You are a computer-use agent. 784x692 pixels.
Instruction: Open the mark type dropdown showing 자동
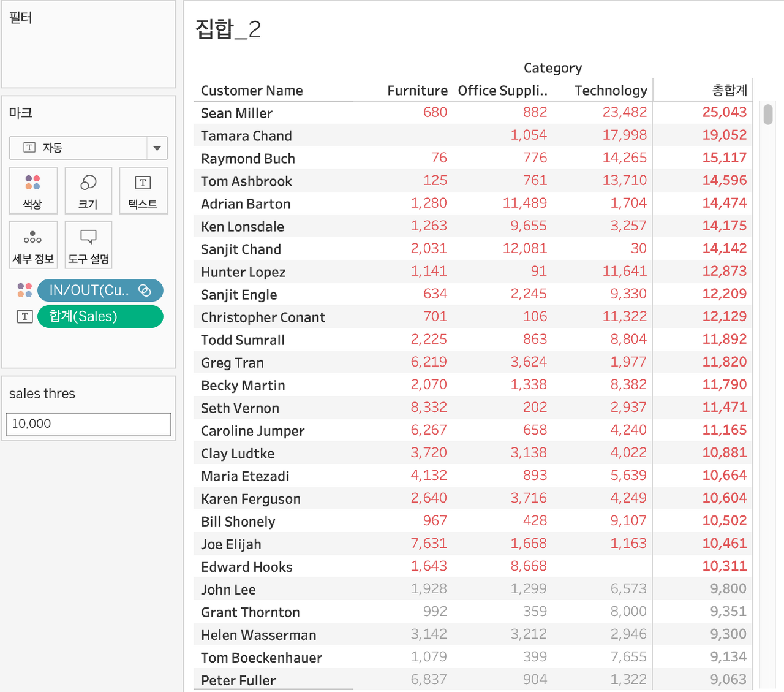click(x=88, y=148)
